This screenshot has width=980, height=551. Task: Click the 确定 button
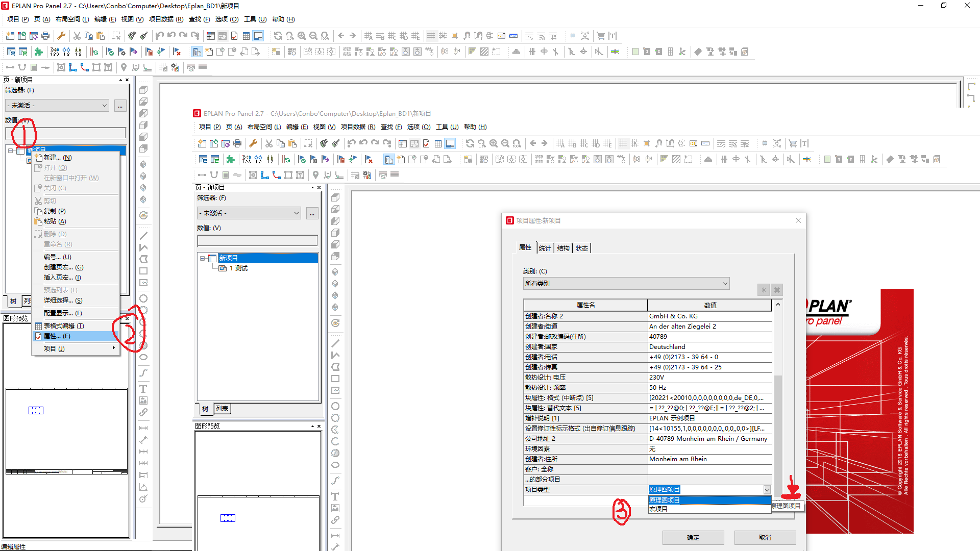693,537
